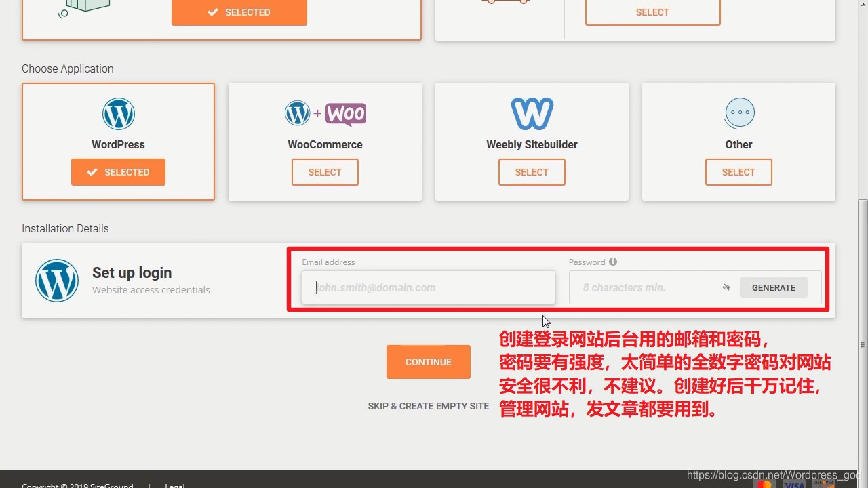Click the Choose Application heading

click(x=68, y=68)
